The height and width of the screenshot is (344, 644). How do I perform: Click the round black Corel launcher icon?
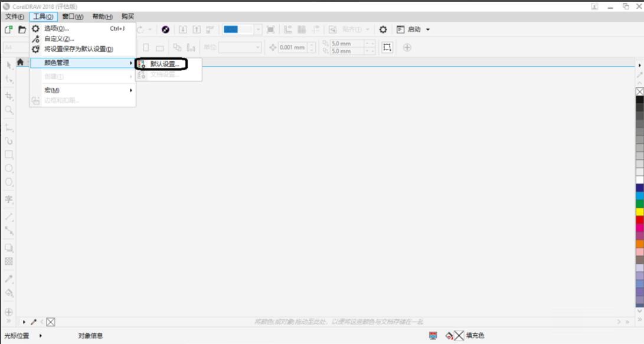[165, 30]
